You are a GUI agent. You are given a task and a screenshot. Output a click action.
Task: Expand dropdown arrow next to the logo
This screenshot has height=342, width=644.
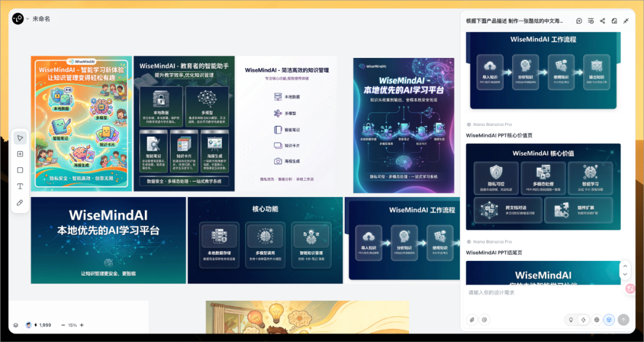27,19
